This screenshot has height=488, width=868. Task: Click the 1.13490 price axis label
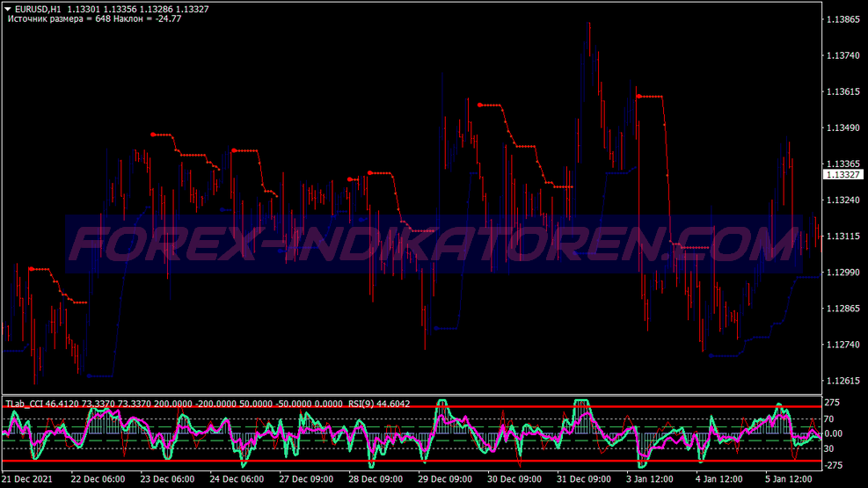point(843,127)
